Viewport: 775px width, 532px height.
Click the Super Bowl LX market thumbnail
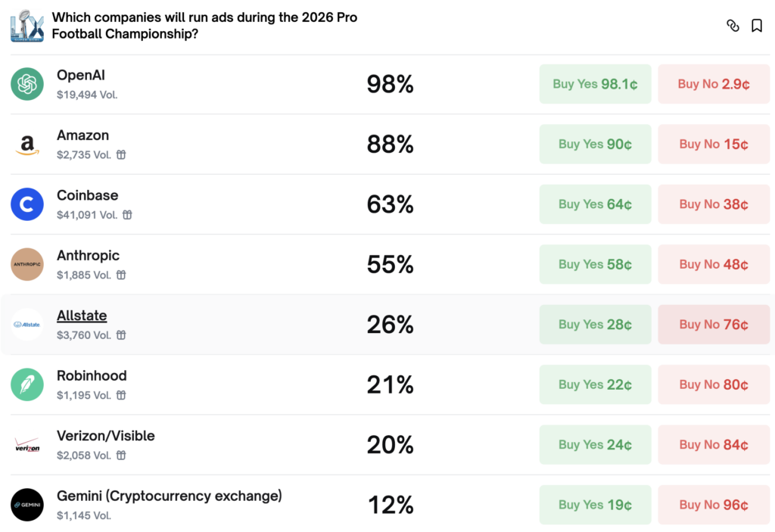click(27, 25)
